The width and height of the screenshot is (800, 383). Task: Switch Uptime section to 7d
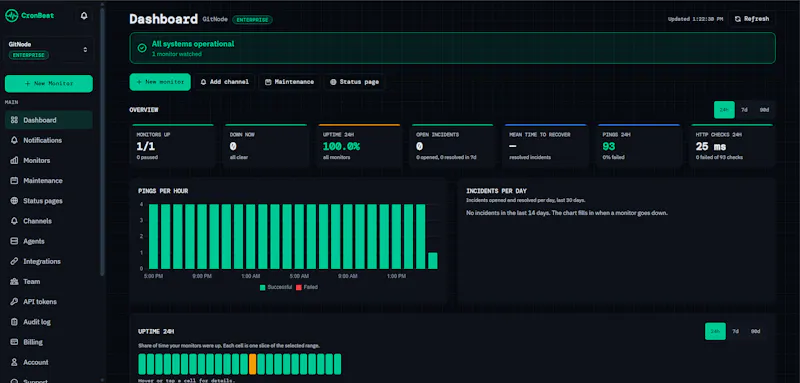pos(735,331)
